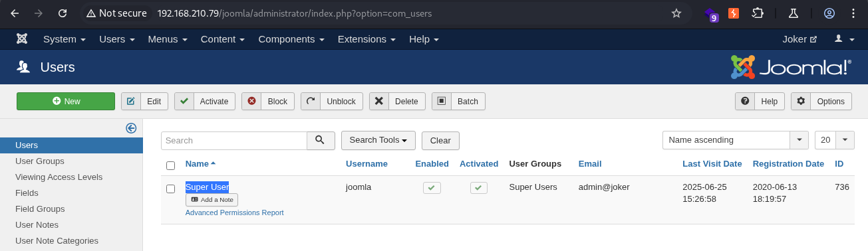Click the Help question mark button

760,102
